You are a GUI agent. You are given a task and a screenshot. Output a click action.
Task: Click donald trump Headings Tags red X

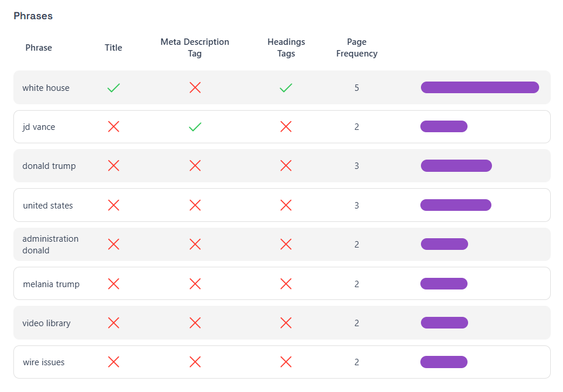pyautogui.click(x=286, y=166)
